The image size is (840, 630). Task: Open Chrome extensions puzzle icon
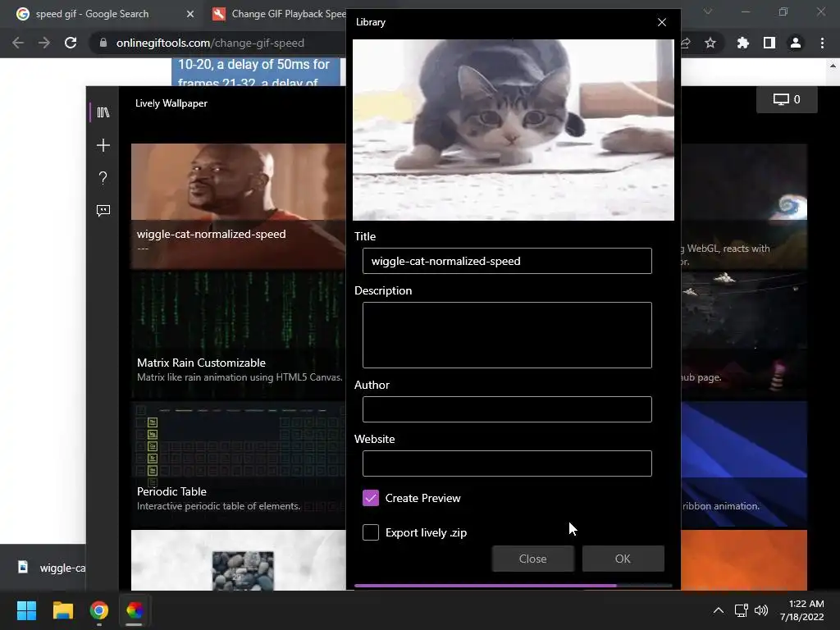pyautogui.click(x=742, y=43)
